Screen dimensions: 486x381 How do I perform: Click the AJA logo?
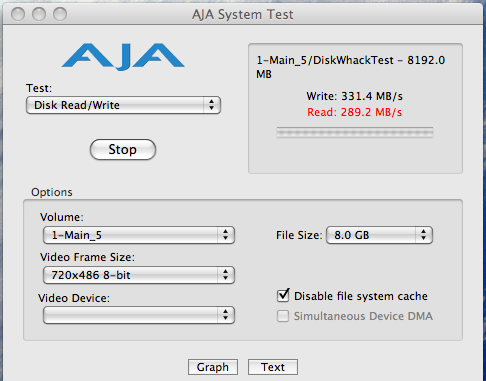click(123, 57)
